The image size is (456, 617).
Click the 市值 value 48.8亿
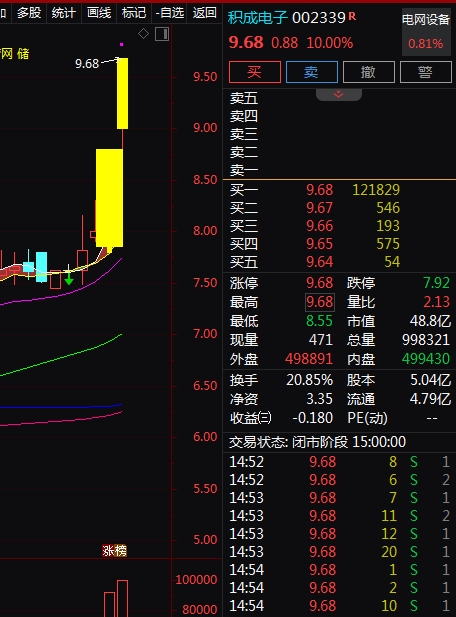point(430,321)
